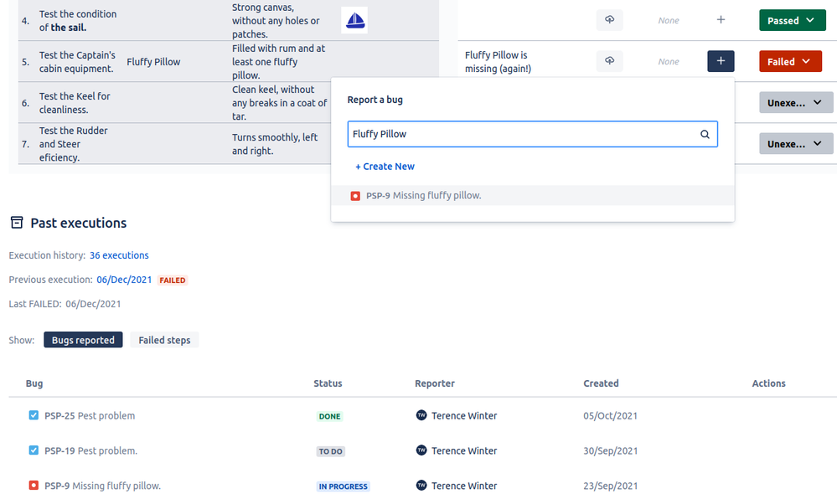This screenshot has width=837, height=504.
Task: Open the Passed status dropdown
Action: tap(792, 19)
